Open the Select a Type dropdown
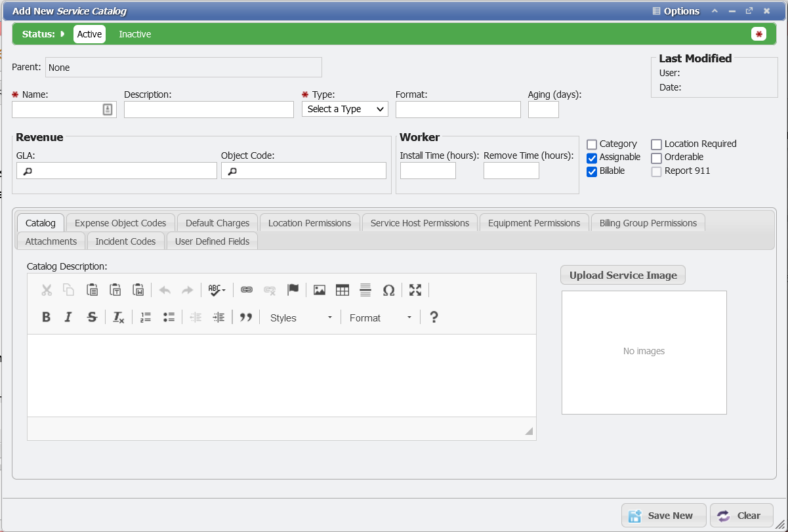The width and height of the screenshot is (788, 532). coord(344,109)
